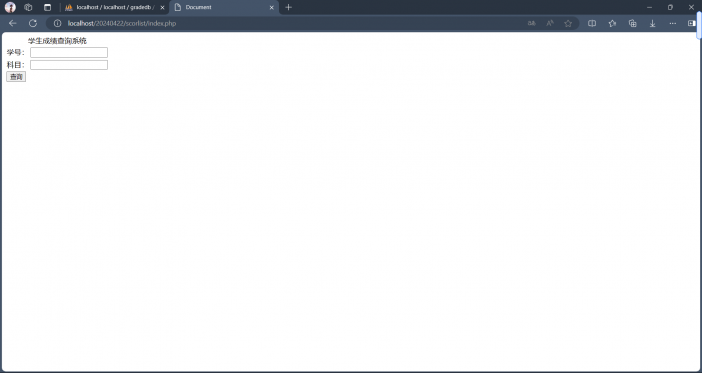Open a new tab with plus button
This screenshot has width=702, height=373.
tap(288, 7)
